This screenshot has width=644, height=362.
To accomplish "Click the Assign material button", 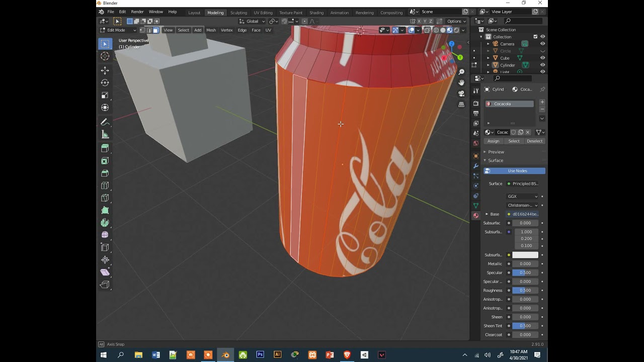I will (493, 141).
